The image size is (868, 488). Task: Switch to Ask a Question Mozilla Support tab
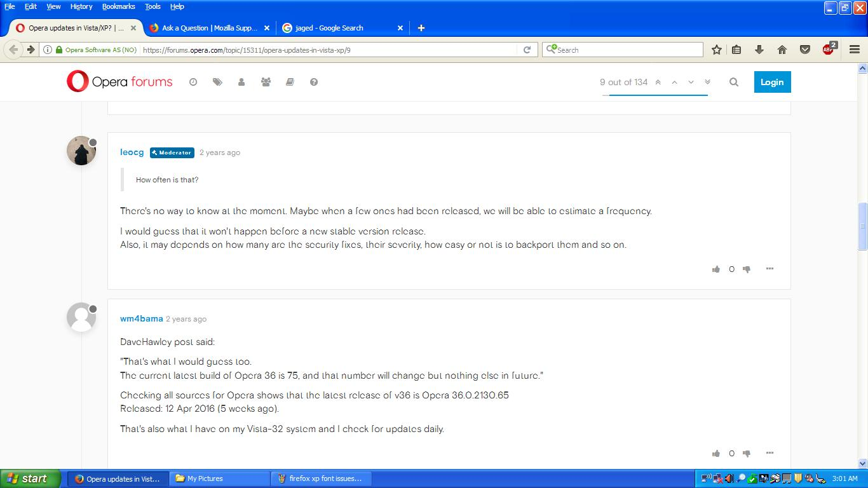pyautogui.click(x=209, y=28)
